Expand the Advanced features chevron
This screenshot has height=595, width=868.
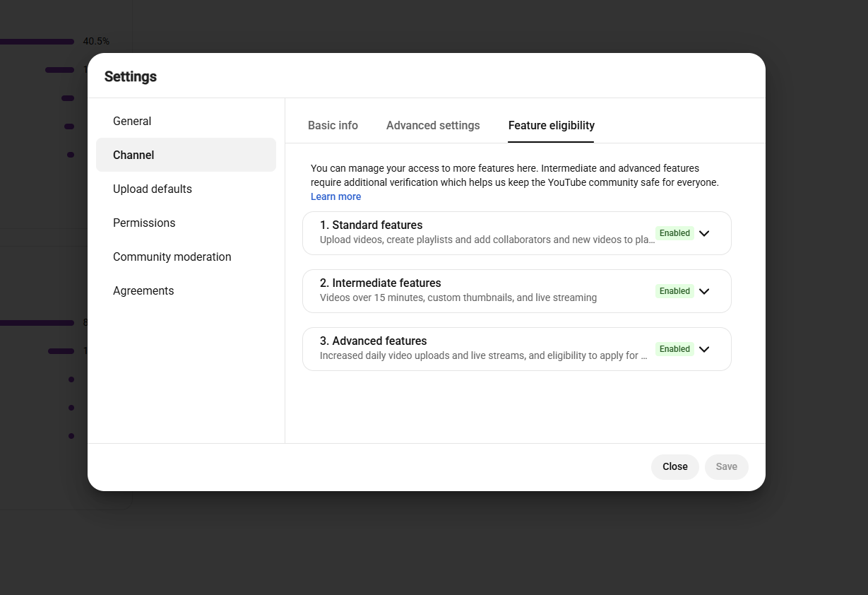[x=704, y=349]
